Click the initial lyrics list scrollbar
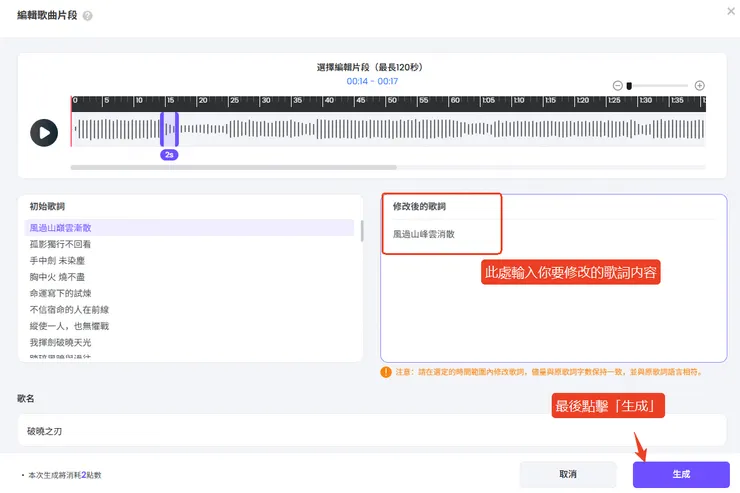 [x=362, y=231]
